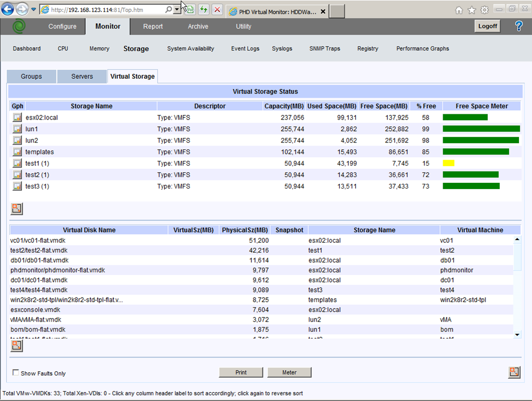The width and height of the screenshot is (532, 401).
Task: Click the browser refresh icon
Action: (204, 10)
